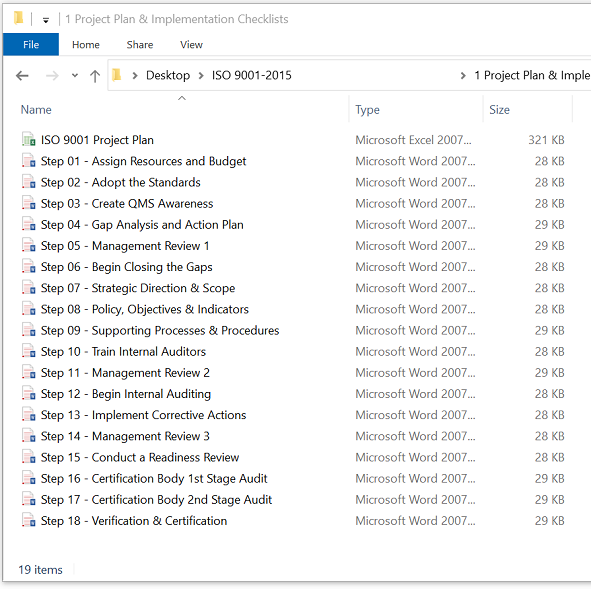
Task: Open the Share ribbon tab
Action: click(140, 44)
